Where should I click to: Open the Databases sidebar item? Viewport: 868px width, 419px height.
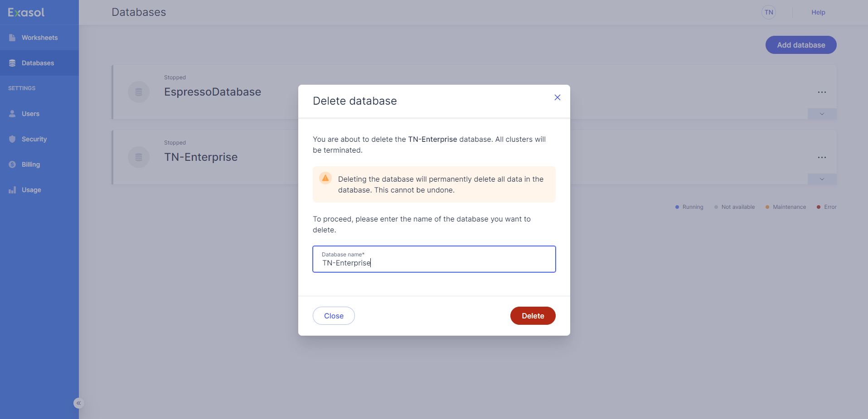pos(38,63)
